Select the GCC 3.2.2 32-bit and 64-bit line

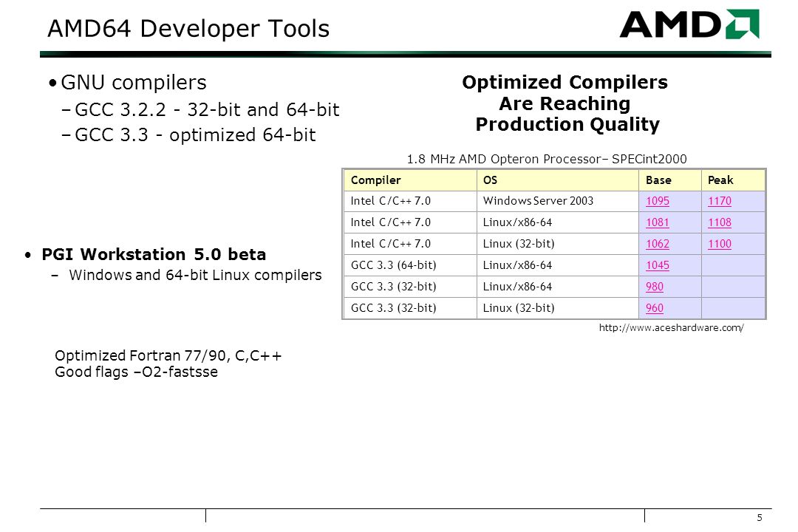pyautogui.click(x=207, y=110)
